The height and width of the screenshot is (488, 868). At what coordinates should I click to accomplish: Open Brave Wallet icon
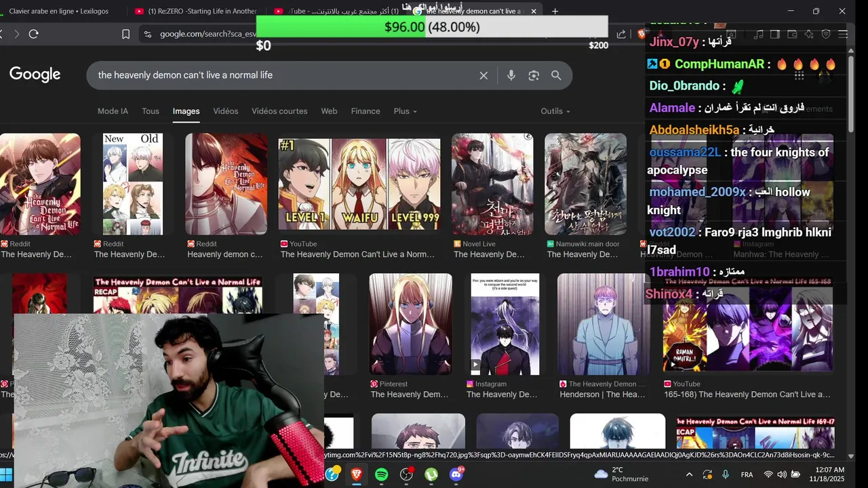click(x=792, y=34)
